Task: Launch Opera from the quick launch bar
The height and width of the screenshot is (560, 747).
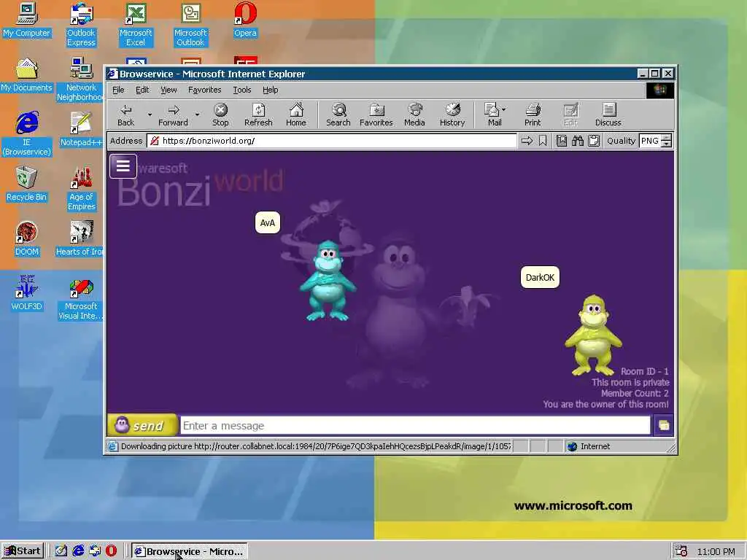Action: 111,551
